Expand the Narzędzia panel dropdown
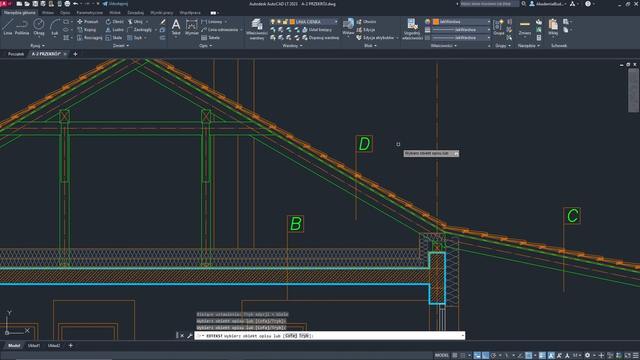This screenshot has height=360, width=640. [x=529, y=46]
